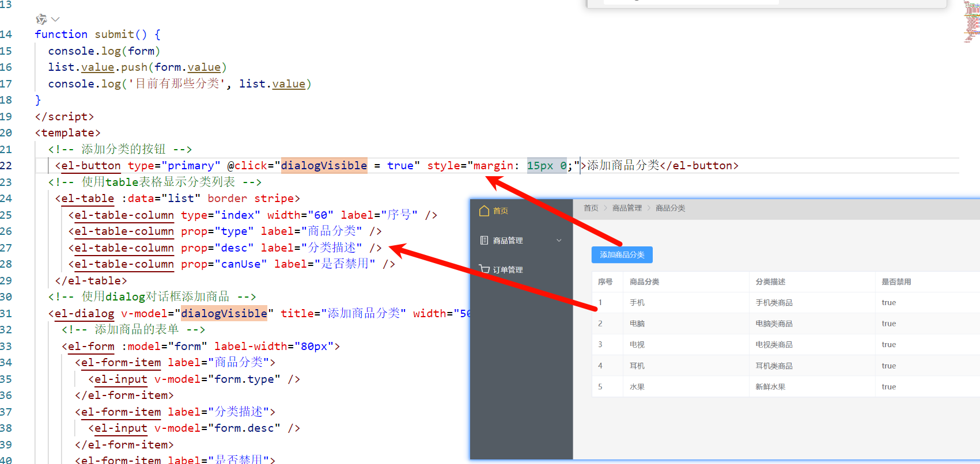
Task: Open 商品管理 sidebar menu item
Action: (521, 240)
